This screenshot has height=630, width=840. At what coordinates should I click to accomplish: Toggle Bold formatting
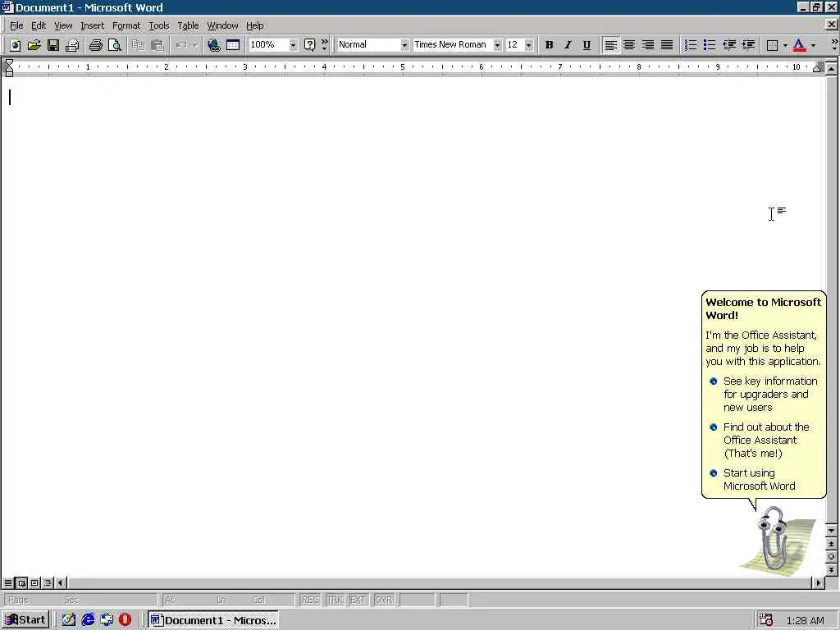549,45
